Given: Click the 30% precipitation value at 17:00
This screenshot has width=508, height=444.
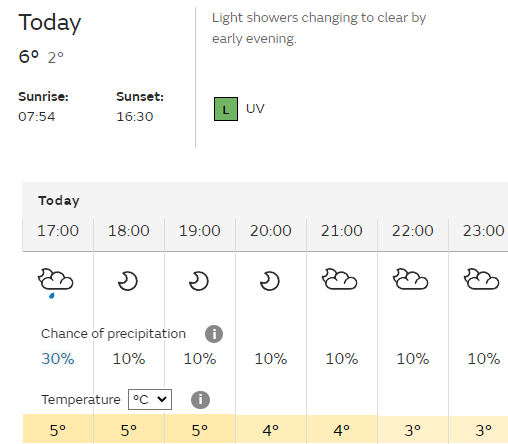Looking at the screenshot, I should tap(58, 359).
